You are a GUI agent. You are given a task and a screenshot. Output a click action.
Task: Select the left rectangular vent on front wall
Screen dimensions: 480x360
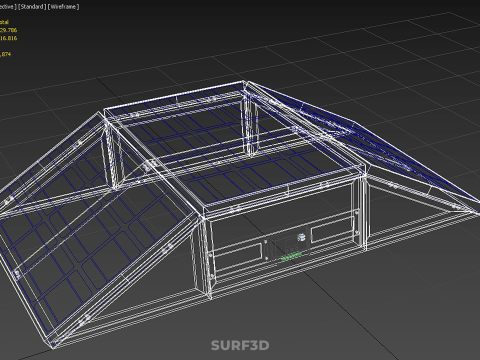click(237, 257)
